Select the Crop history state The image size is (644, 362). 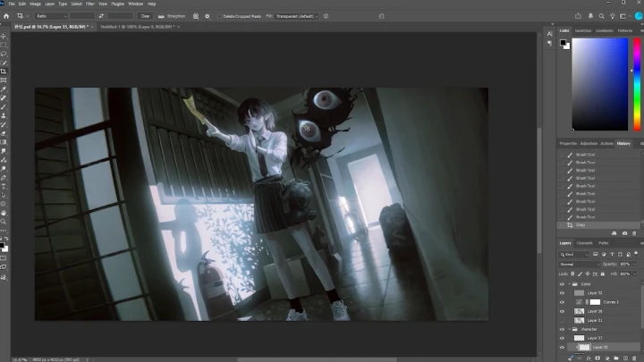(598, 225)
